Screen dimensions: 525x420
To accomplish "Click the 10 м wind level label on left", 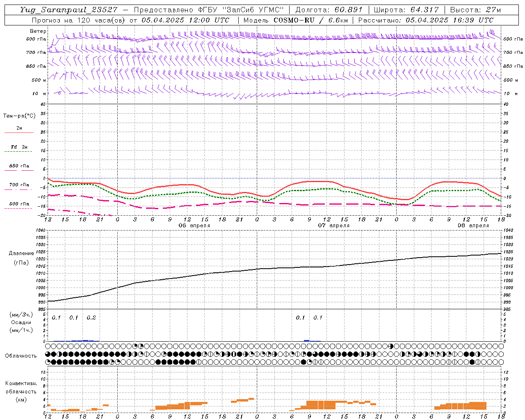I will (39, 94).
